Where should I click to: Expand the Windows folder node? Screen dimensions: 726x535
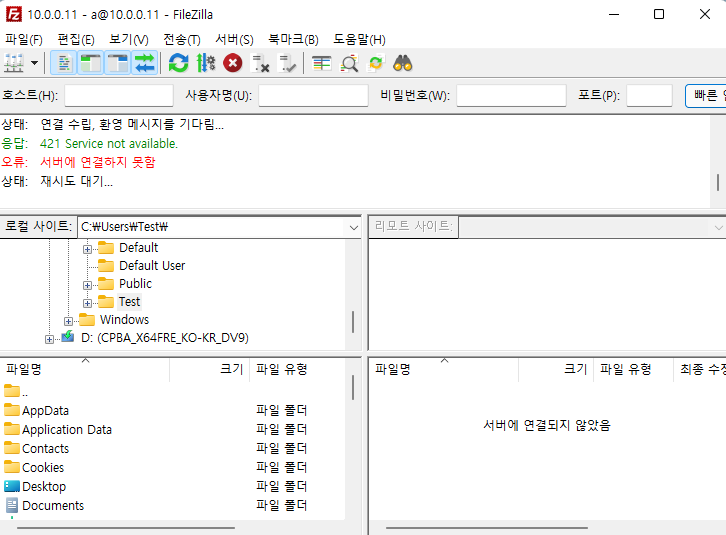(68, 321)
